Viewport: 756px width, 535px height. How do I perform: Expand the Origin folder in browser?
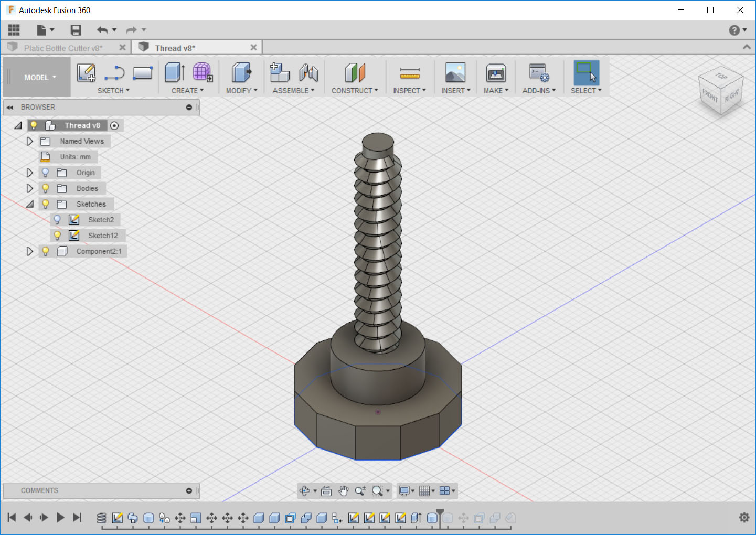[x=29, y=172]
